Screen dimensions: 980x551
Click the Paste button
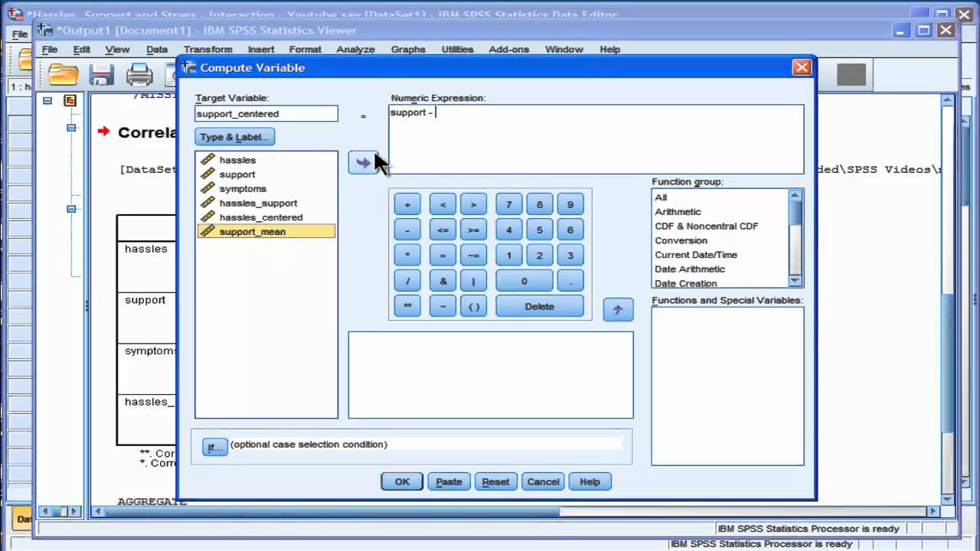click(x=449, y=481)
